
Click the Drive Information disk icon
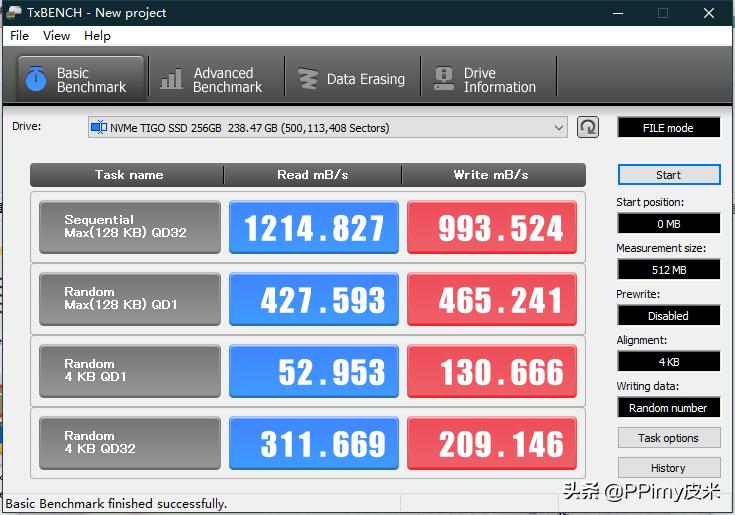tap(443, 78)
